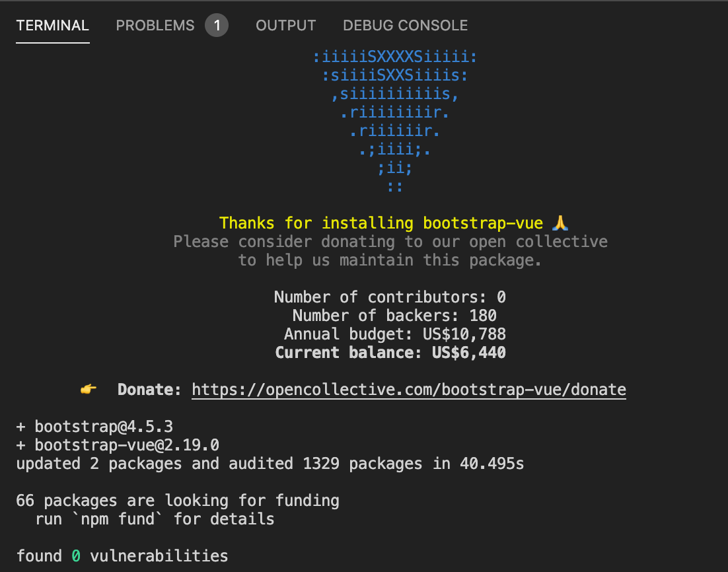This screenshot has height=572, width=728.
Task: Click the 'Thanks for installing bootstrap-vue' line
Action: point(381,223)
